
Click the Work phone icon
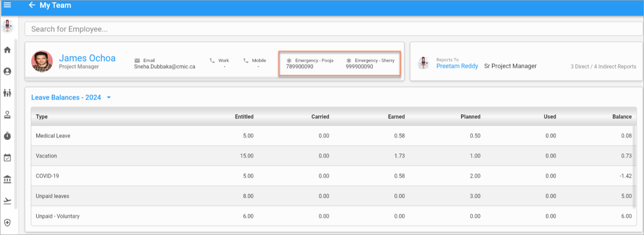click(212, 61)
